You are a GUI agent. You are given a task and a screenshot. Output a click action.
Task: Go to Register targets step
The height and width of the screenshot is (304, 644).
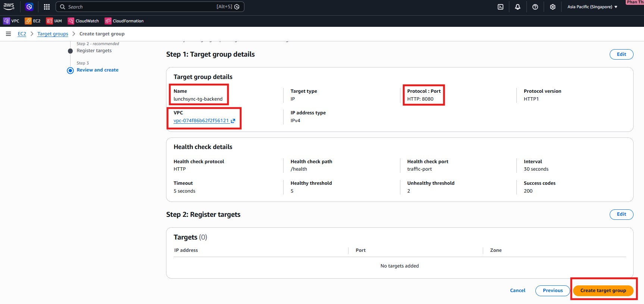tap(94, 51)
